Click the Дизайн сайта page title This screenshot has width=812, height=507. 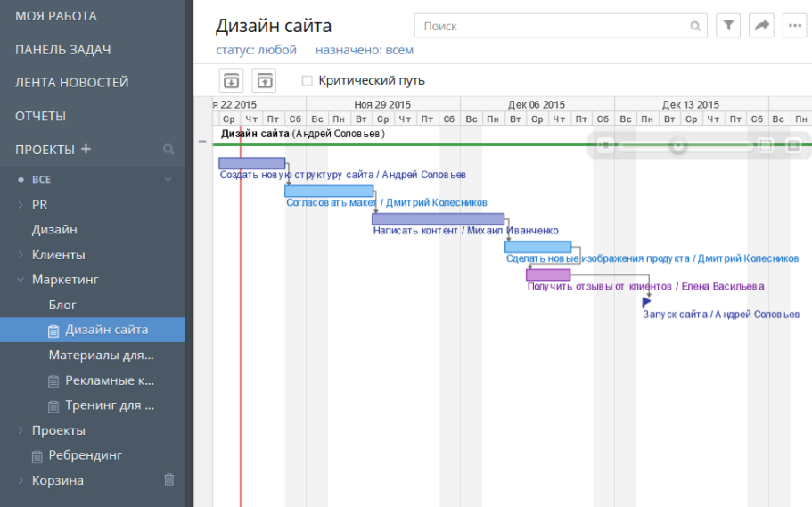tap(274, 26)
